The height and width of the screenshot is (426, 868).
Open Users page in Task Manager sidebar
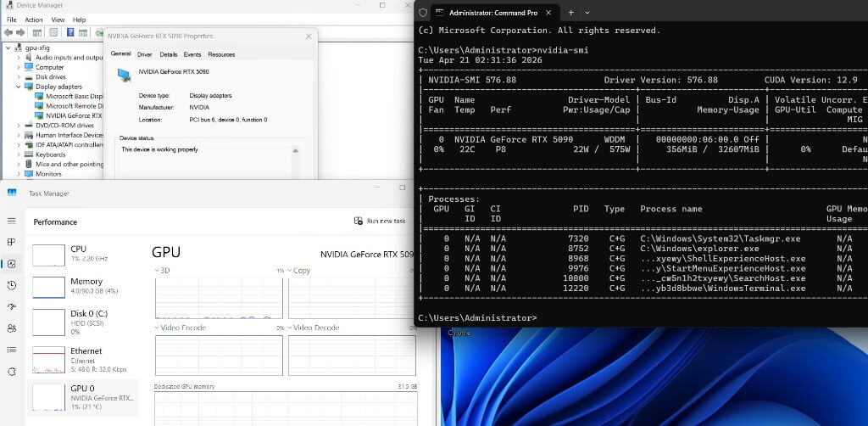click(x=12, y=328)
